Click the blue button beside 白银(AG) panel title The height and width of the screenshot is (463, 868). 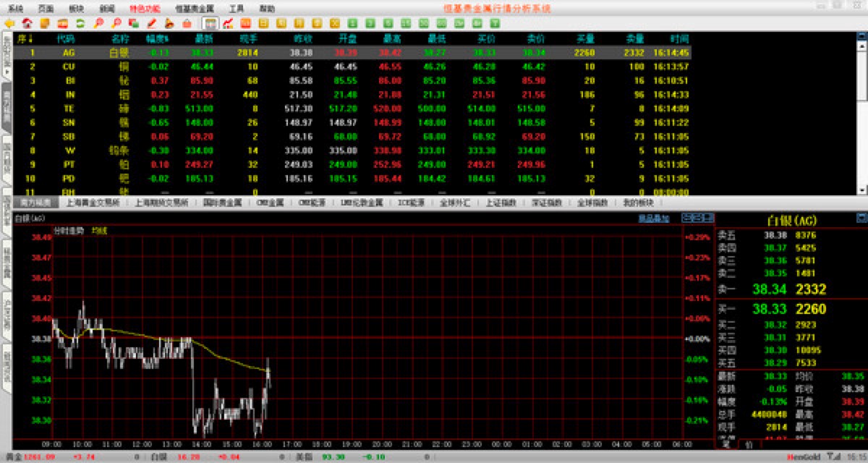pos(861,218)
